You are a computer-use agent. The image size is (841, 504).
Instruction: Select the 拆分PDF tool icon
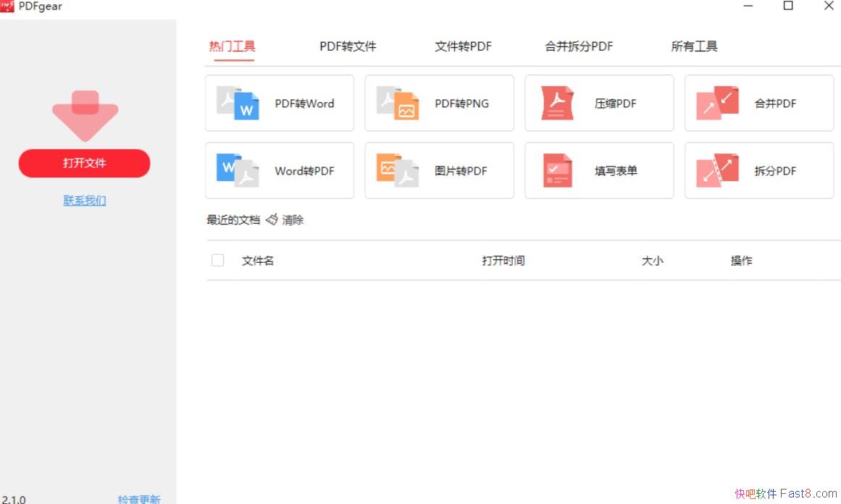coord(717,171)
